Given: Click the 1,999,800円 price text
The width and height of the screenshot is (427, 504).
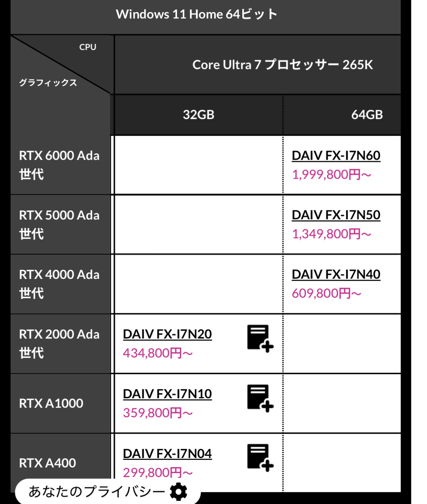Looking at the screenshot, I should tap(331, 175).
